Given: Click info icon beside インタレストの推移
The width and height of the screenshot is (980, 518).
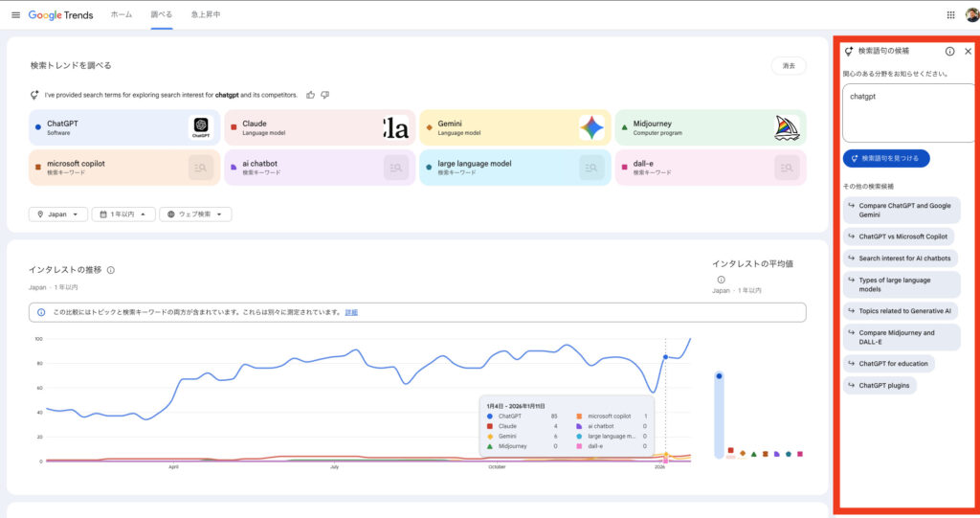Looking at the screenshot, I should pos(111,270).
